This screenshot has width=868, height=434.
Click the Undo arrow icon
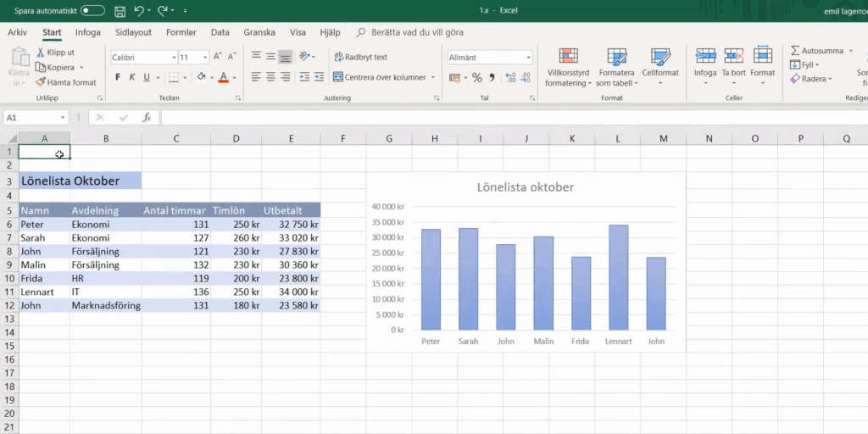coord(139,11)
